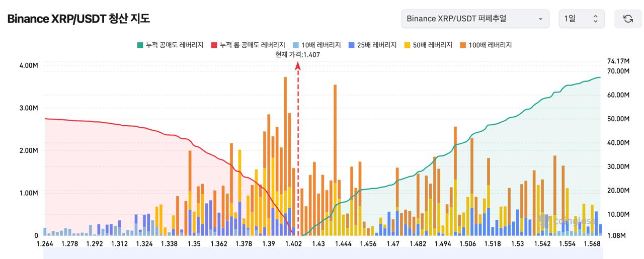The height and width of the screenshot is (259, 644).
Task: Open the Binance XRP/USDT 퍼페추얼 pair dropdown
Action: pos(475,19)
